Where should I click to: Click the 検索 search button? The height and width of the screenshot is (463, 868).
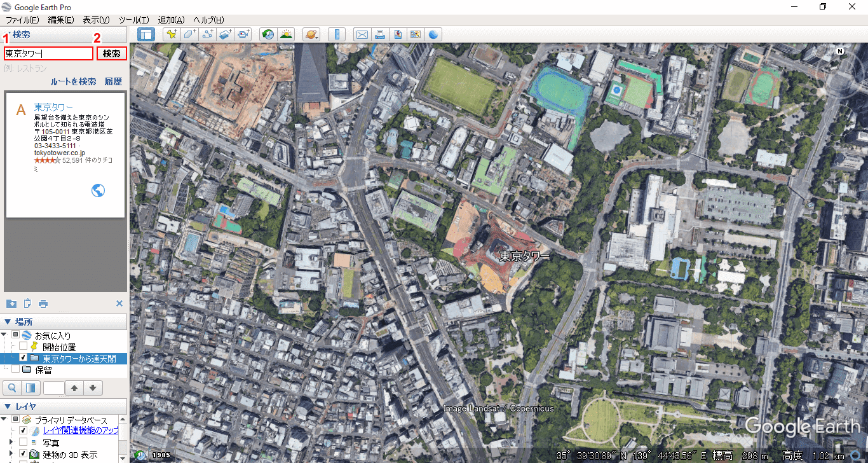(112, 53)
